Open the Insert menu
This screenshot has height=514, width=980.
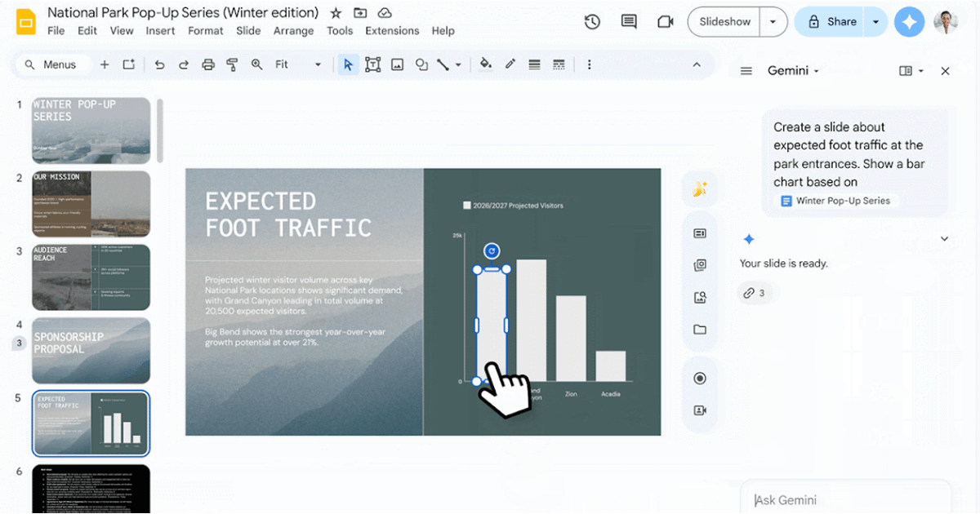pos(160,31)
